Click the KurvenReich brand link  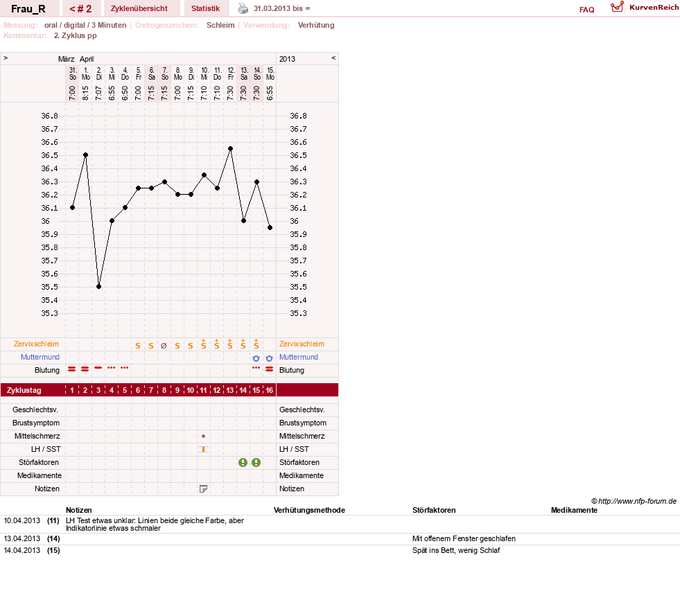point(654,8)
